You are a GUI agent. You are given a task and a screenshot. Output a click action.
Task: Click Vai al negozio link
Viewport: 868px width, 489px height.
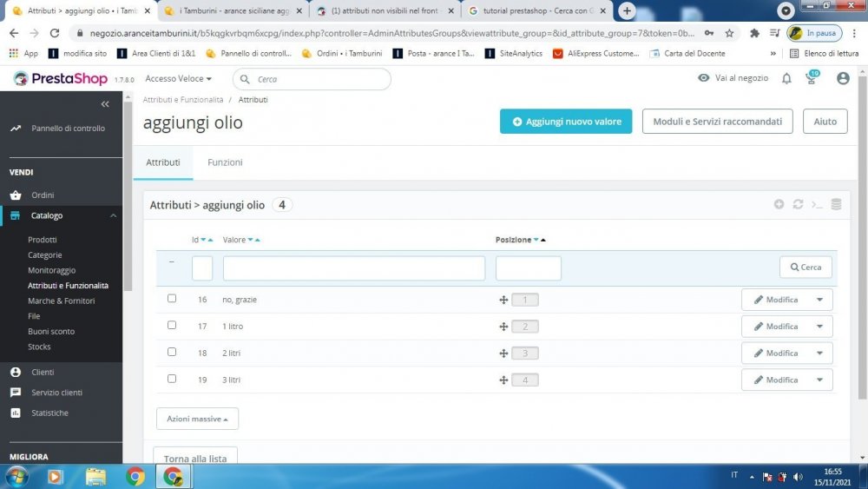click(733, 78)
